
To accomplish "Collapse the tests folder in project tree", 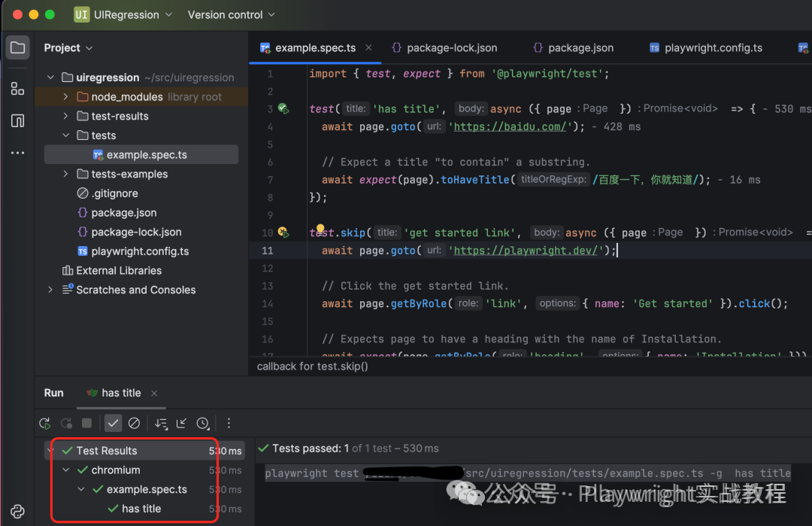I will pos(66,135).
